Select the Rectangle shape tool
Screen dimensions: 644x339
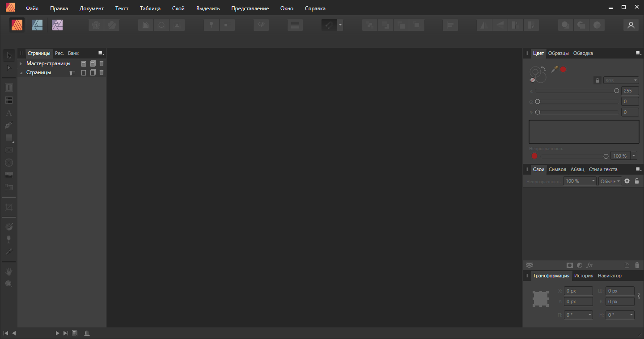(9, 138)
